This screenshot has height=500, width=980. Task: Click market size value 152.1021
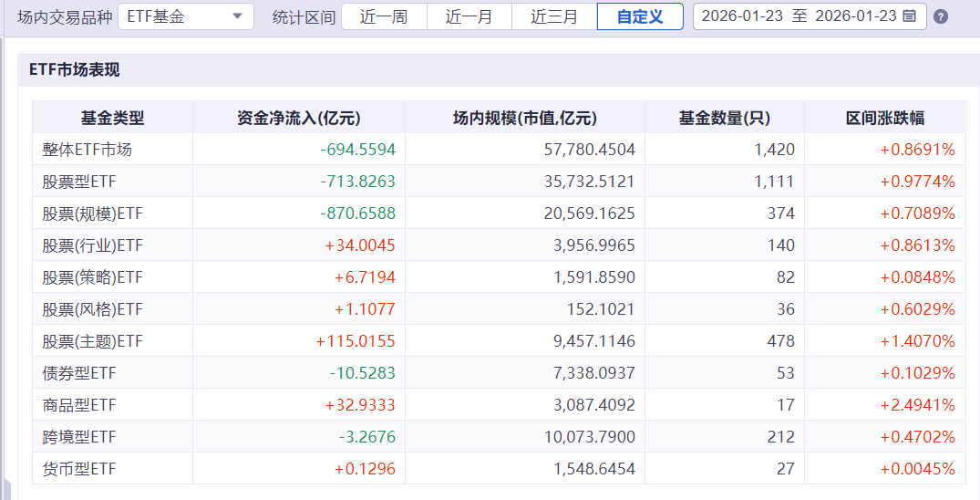pyautogui.click(x=601, y=309)
